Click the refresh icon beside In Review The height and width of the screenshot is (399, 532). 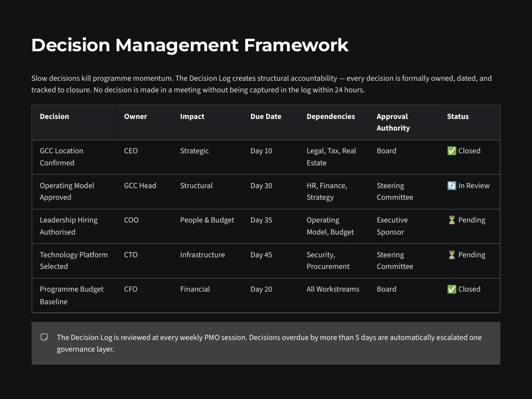click(x=452, y=186)
